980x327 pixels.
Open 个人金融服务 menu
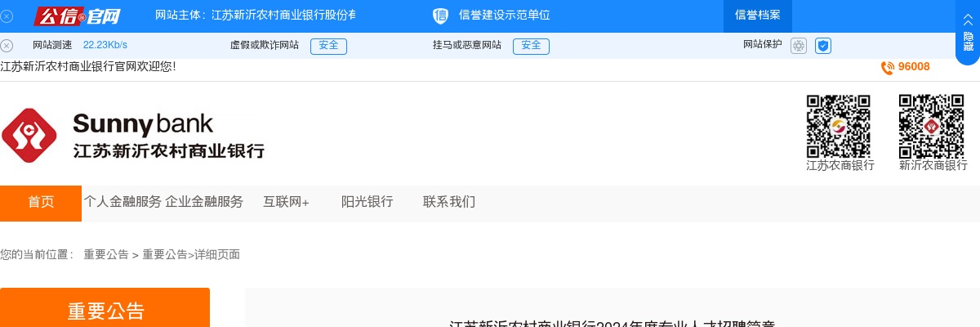click(x=122, y=203)
